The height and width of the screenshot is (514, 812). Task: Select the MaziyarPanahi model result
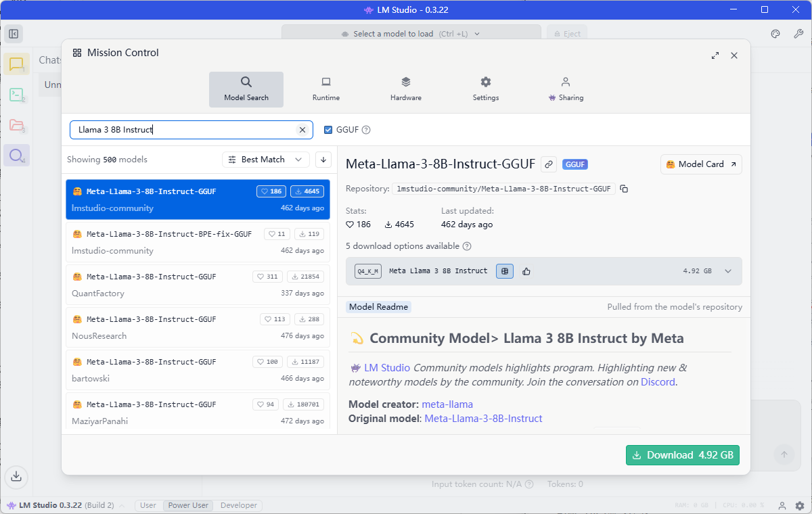click(198, 412)
